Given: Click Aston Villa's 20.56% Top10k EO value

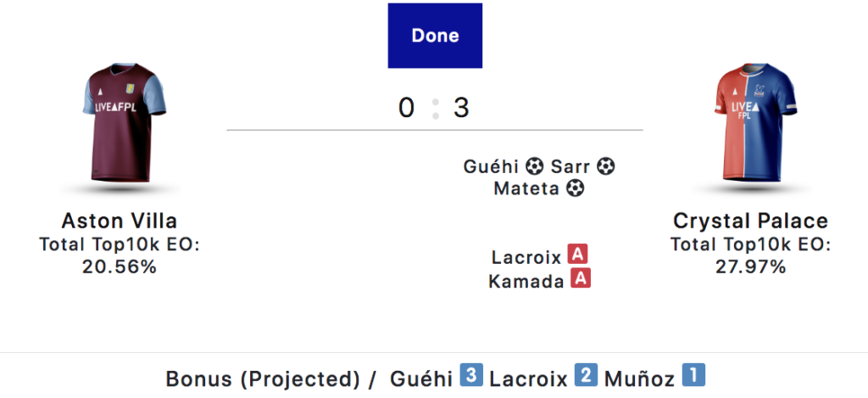Looking at the screenshot, I should 119,266.
